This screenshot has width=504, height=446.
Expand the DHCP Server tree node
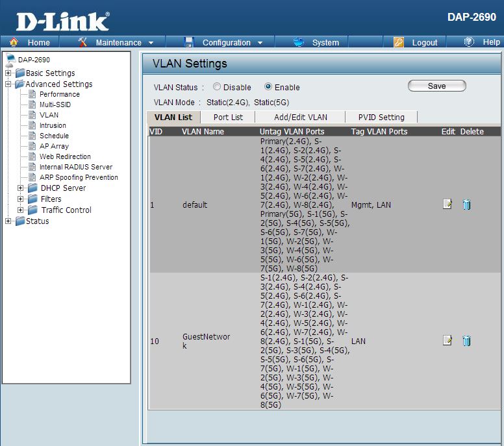pos(21,188)
